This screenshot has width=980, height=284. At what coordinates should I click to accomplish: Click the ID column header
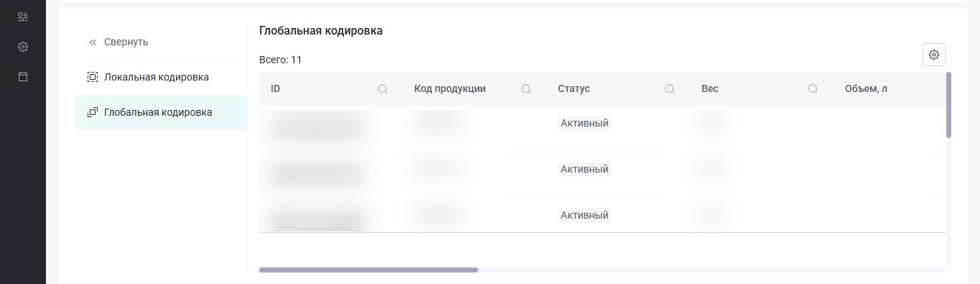tap(275, 88)
